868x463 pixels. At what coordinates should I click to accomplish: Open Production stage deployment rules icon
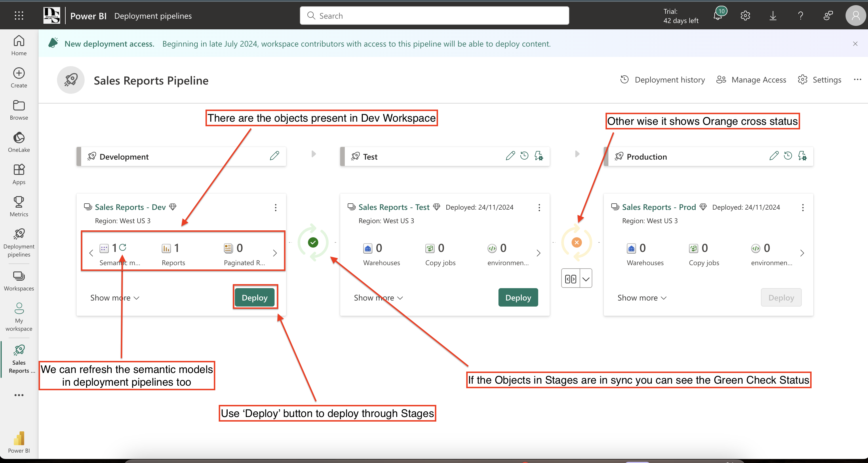point(802,156)
